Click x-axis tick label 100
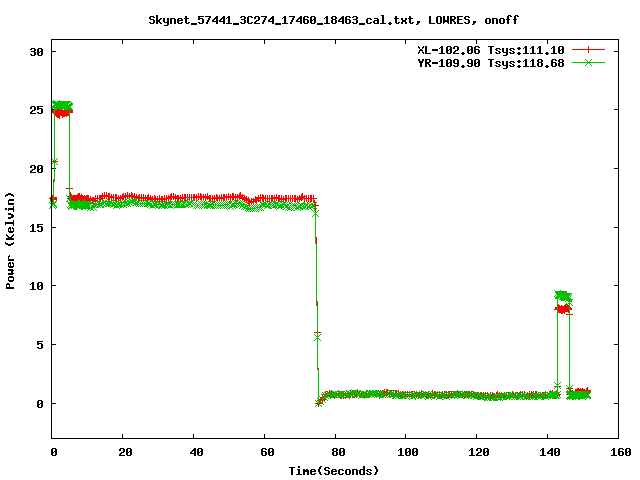Screen dimensions: 640x480 point(408,452)
